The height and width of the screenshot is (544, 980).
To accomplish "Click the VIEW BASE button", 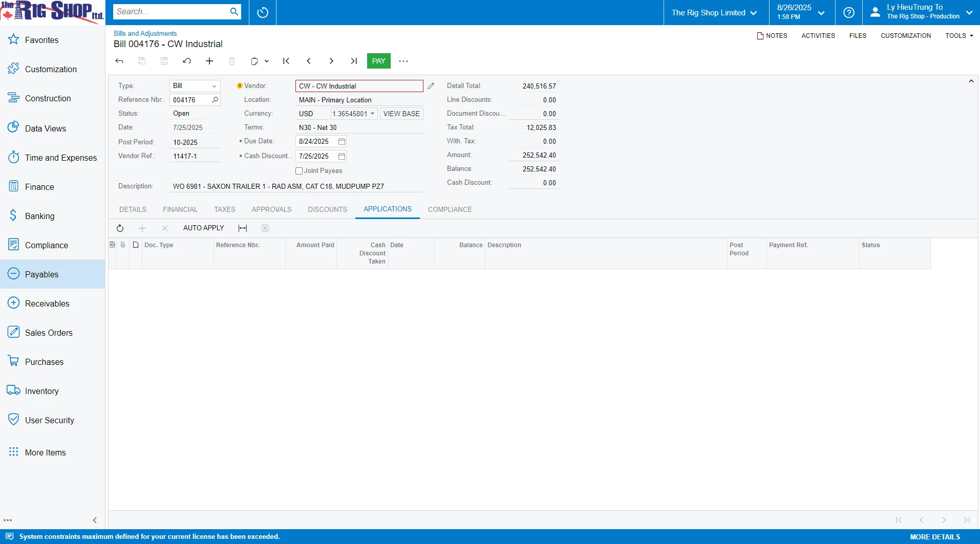I will 401,114.
